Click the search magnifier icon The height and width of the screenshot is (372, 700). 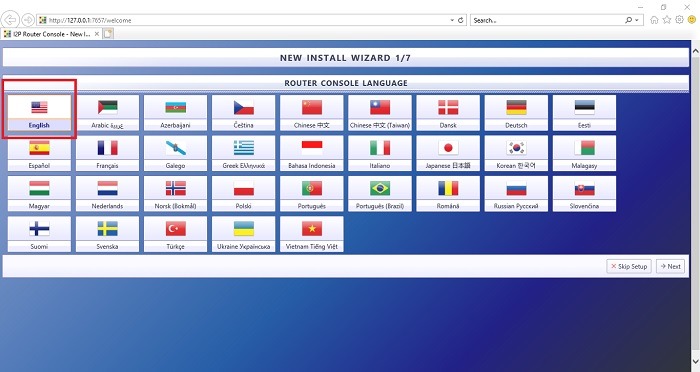(x=629, y=20)
